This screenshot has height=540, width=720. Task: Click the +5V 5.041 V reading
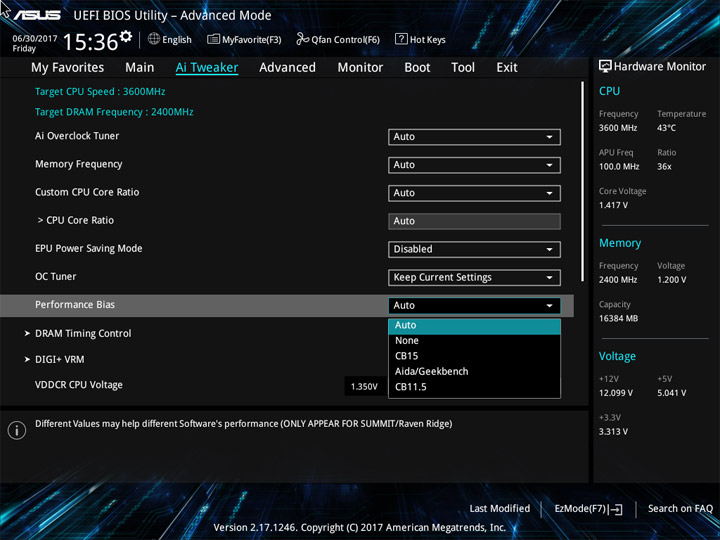(x=672, y=393)
